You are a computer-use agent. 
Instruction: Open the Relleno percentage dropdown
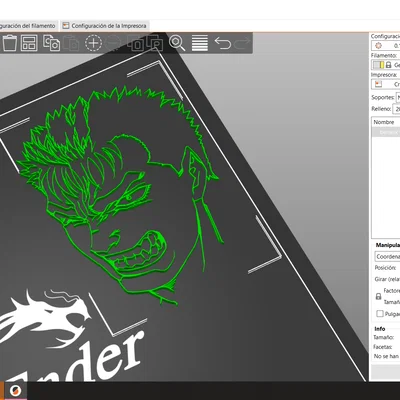(396, 109)
